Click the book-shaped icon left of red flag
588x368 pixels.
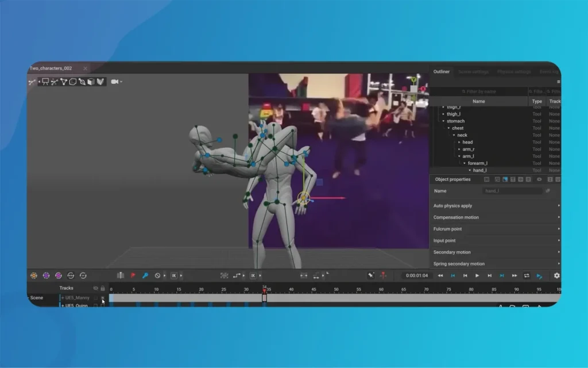(x=121, y=276)
